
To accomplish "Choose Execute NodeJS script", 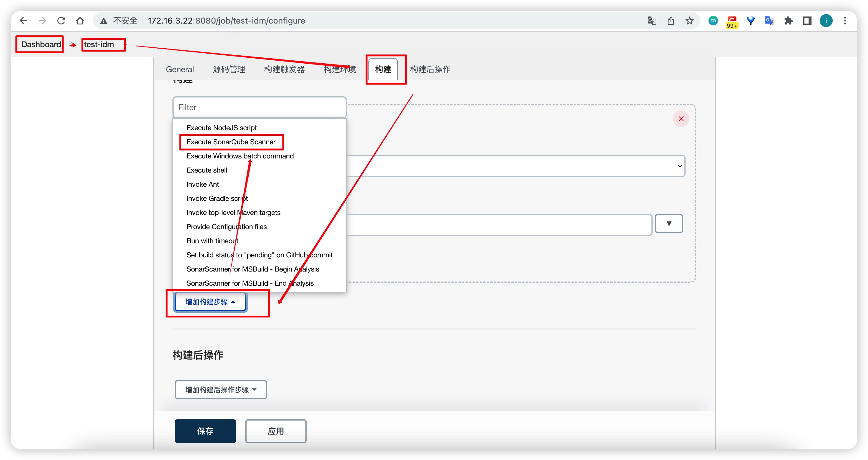I will tap(221, 128).
